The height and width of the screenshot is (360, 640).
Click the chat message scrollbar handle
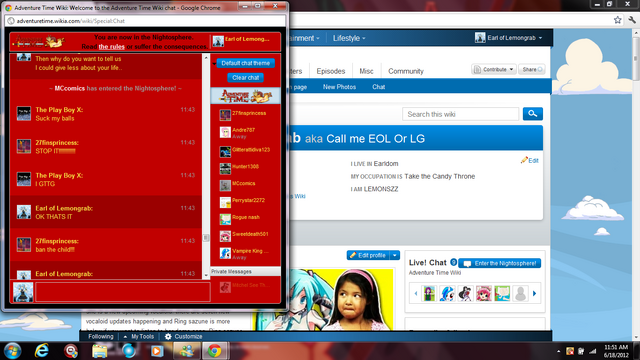206,238
